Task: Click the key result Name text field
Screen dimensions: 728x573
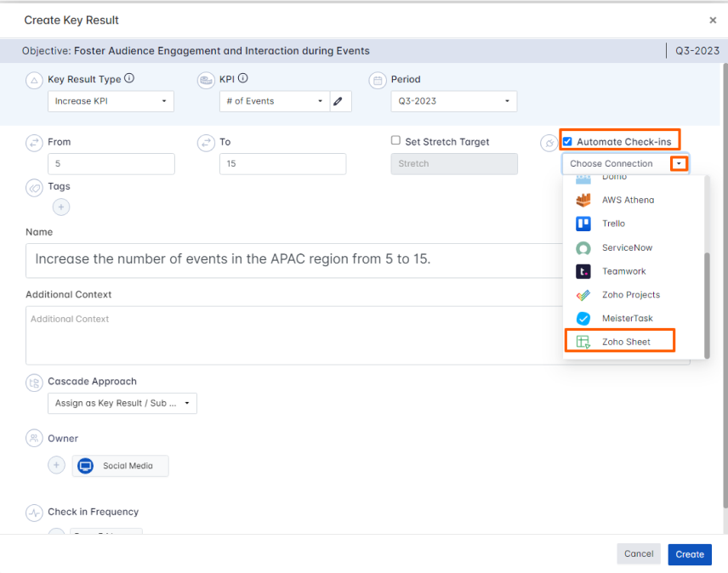Action: [294, 260]
